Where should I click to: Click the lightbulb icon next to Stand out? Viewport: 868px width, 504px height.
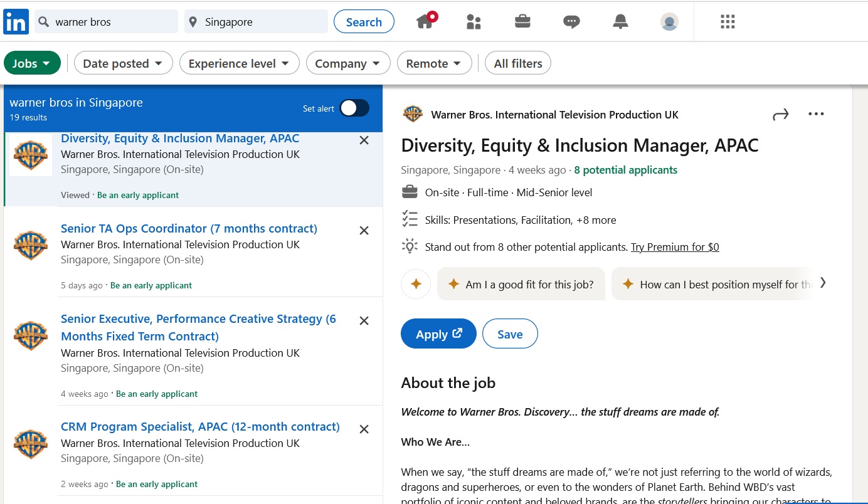410,246
